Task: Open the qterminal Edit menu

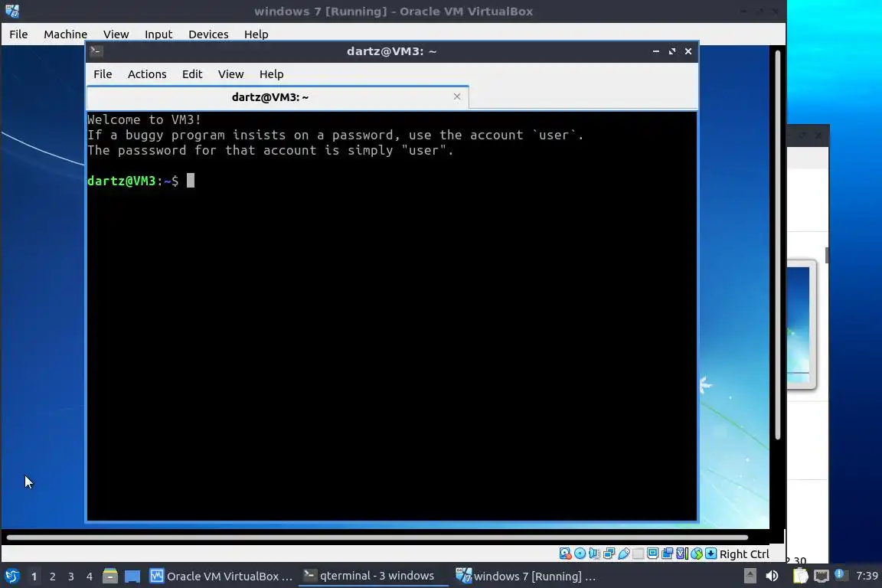Action: (x=192, y=74)
